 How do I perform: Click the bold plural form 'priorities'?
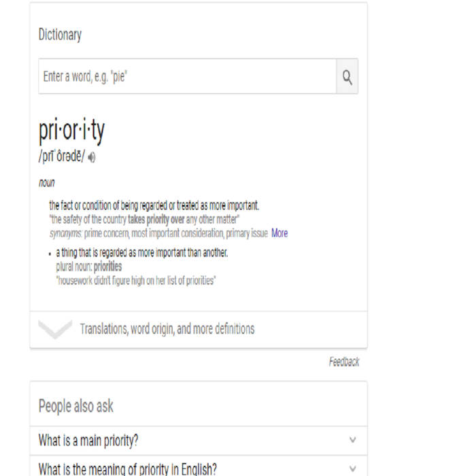point(107,267)
